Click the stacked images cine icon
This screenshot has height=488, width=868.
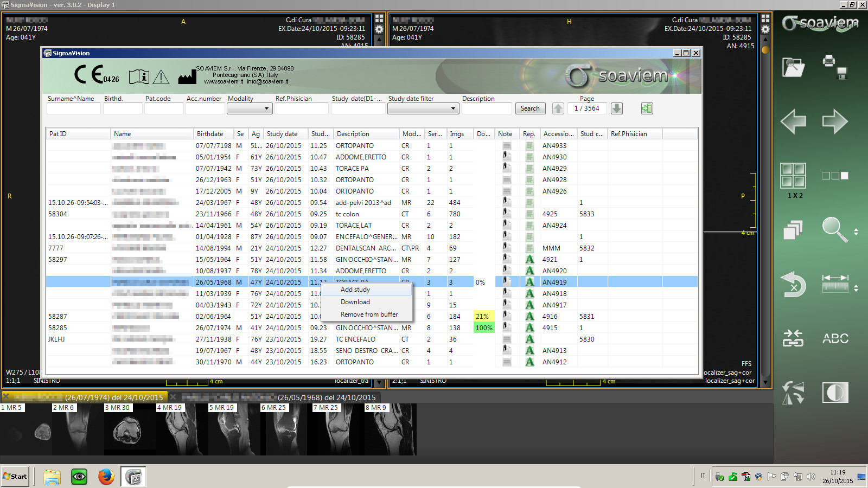793,230
